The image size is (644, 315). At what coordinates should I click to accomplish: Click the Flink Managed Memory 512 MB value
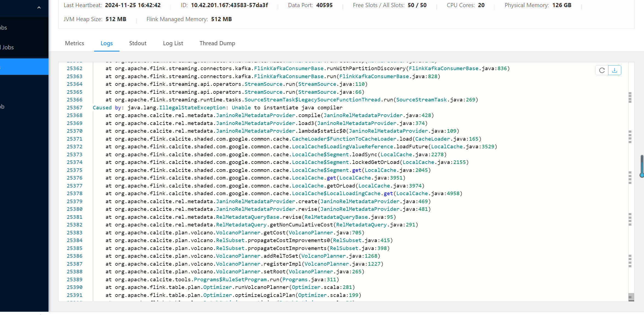222,19
